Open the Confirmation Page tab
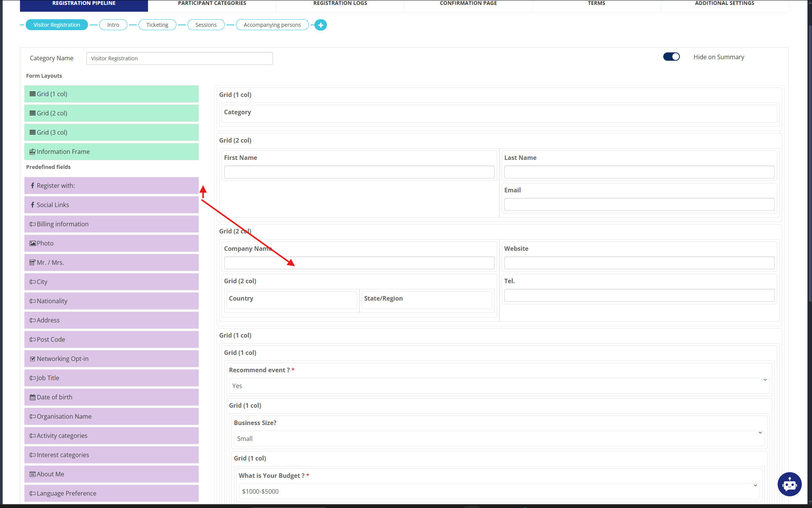Image resolution: width=812 pixels, height=508 pixels. tap(468, 3)
